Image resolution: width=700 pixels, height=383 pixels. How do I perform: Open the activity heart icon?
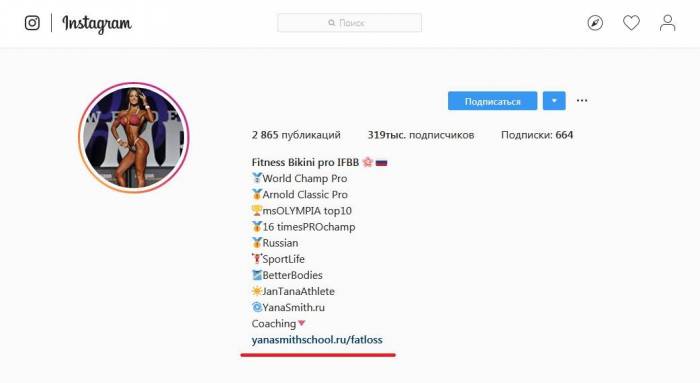click(x=631, y=23)
